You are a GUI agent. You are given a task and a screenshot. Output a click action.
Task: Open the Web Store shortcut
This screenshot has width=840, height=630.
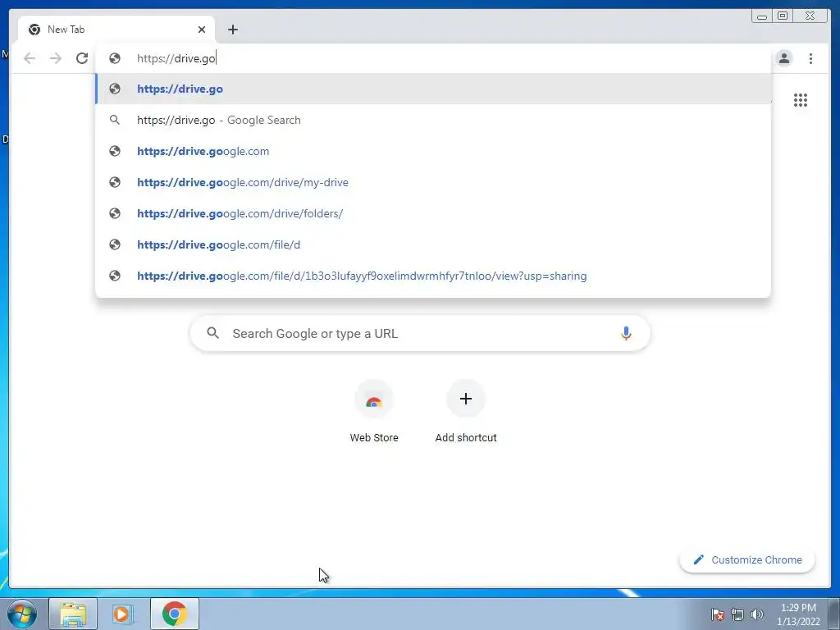click(x=374, y=412)
